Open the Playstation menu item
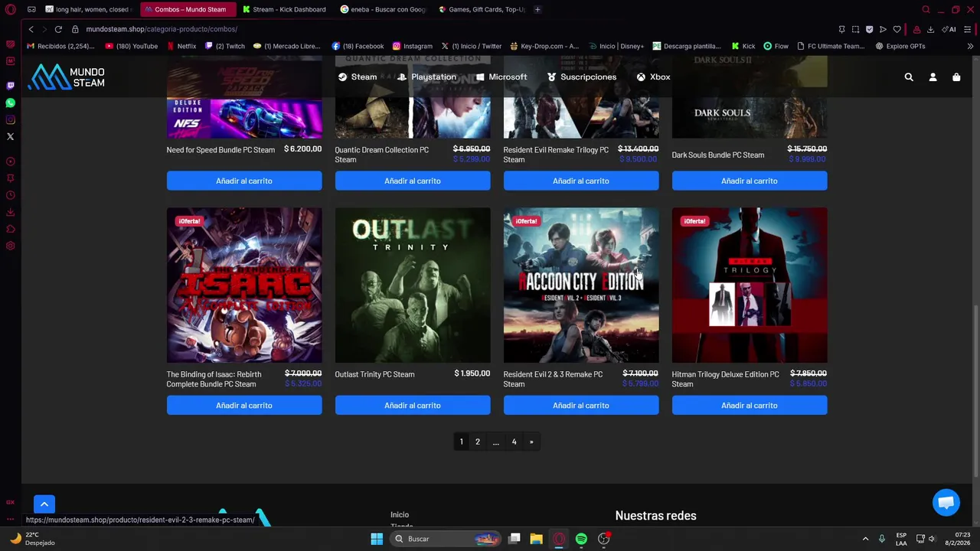Image resolution: width=980 pixels, height=551 pixels. coord(426,77)
